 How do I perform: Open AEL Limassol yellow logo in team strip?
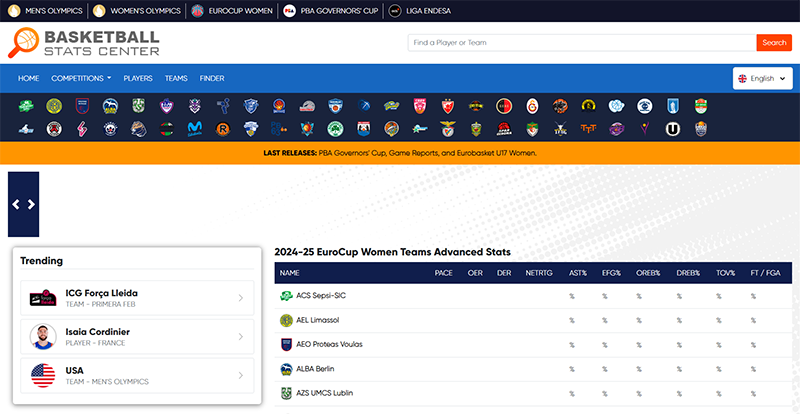pos(54,106)
